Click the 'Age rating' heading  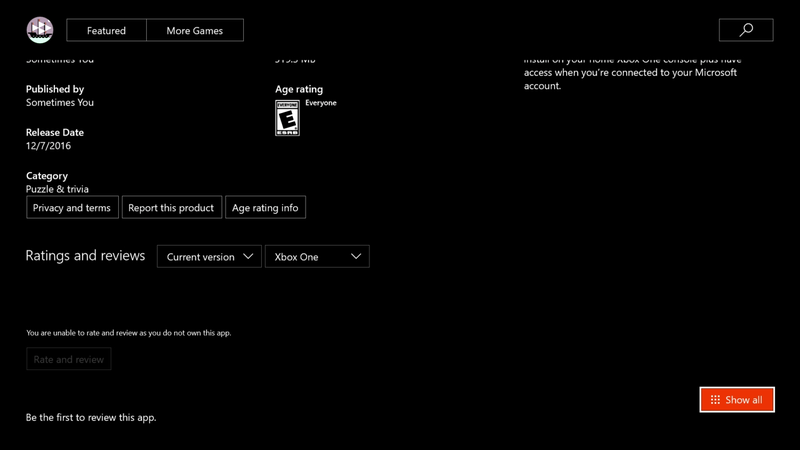pos(299,89)
